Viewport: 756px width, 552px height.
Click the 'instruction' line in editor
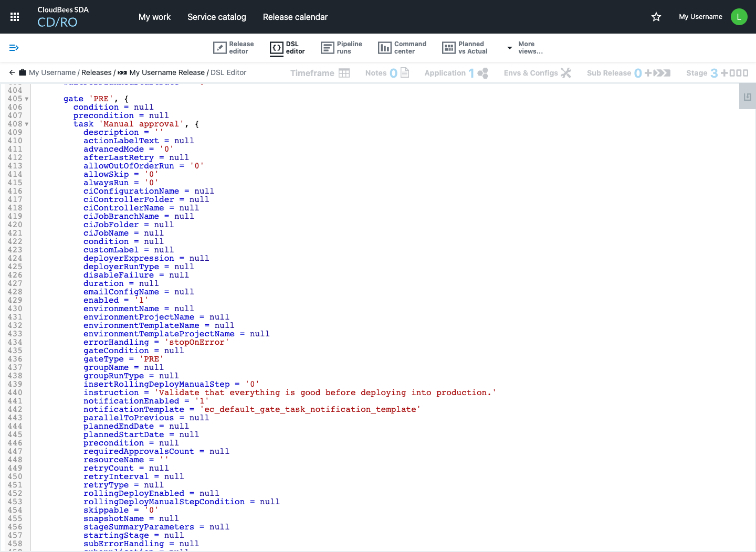tap(290, 392)
